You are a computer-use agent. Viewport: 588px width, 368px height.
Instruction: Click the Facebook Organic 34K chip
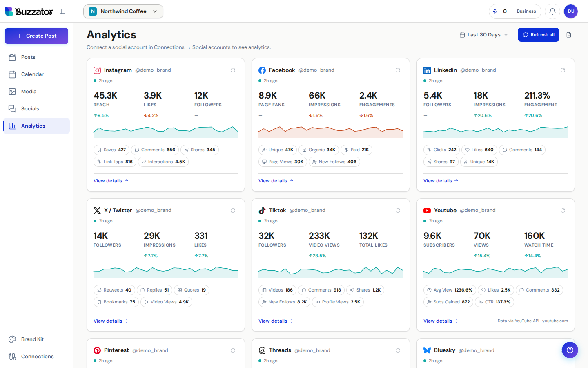[318, 150]
